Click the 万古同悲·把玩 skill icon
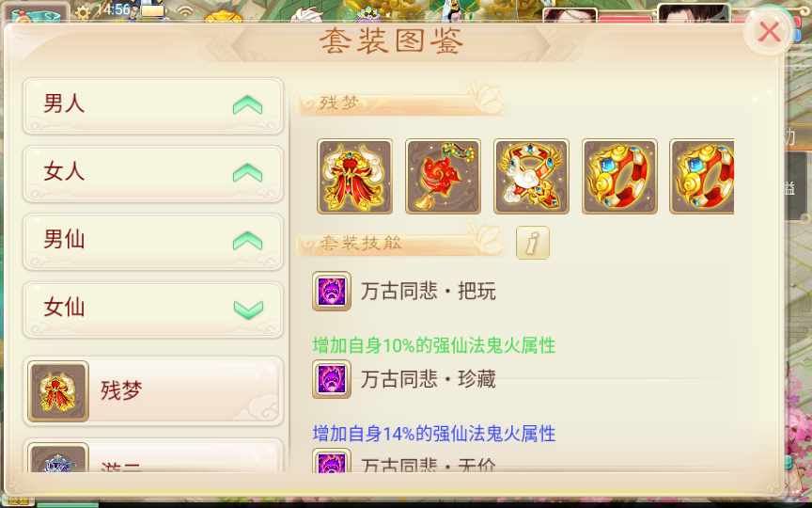This screenshot has width=812, height=508. [x=332, y=291]
